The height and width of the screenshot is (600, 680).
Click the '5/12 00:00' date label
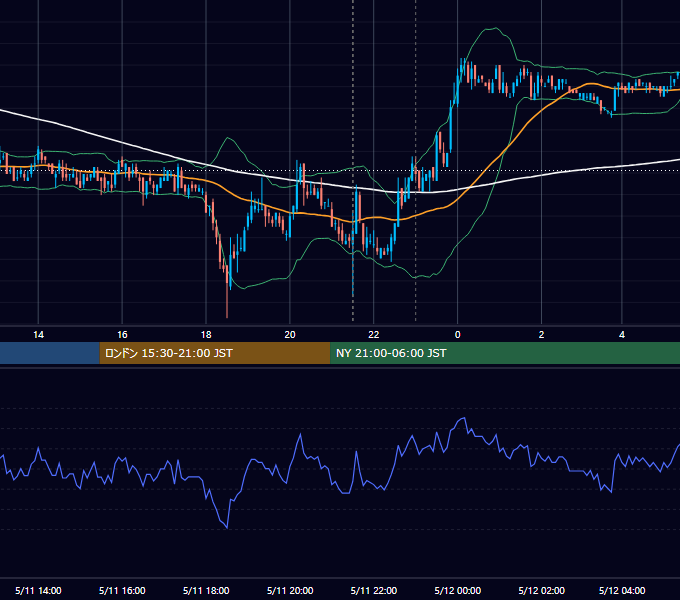point(458,590)
